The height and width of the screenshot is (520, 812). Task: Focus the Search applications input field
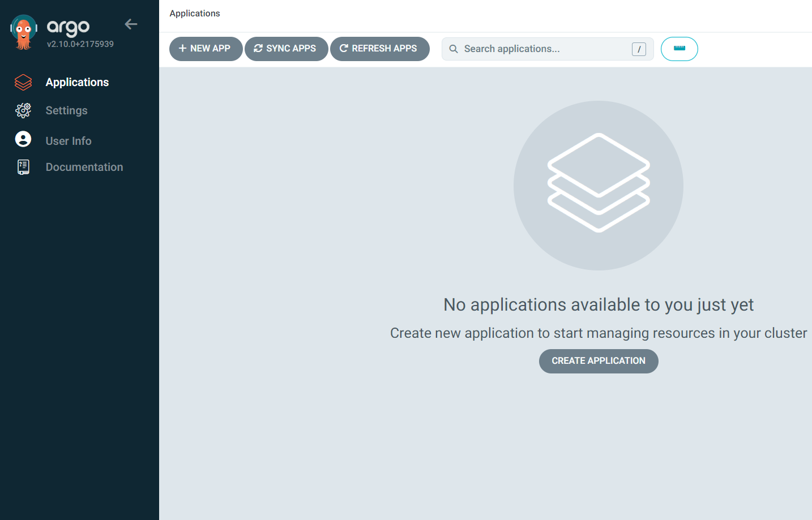(x=548, y=49)
